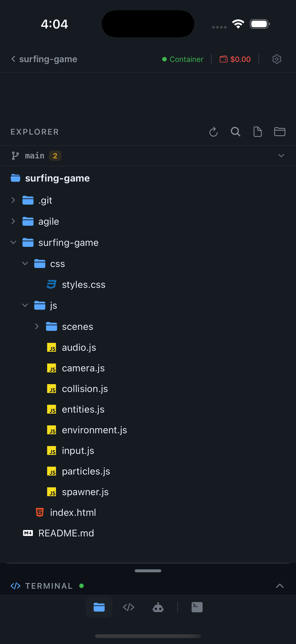Viewport: 296px width, 644px height.
Task: Open the wallet showing $0.00
Action: 235,59
